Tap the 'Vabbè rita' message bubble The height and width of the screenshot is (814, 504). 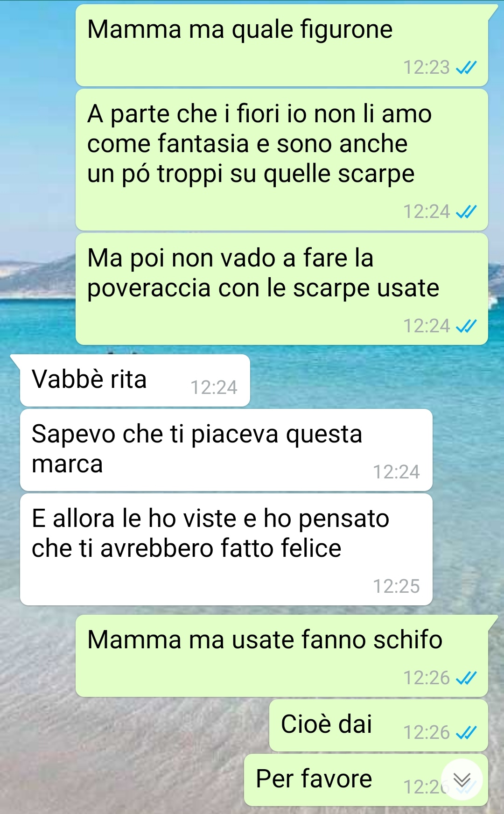(135, 380)
